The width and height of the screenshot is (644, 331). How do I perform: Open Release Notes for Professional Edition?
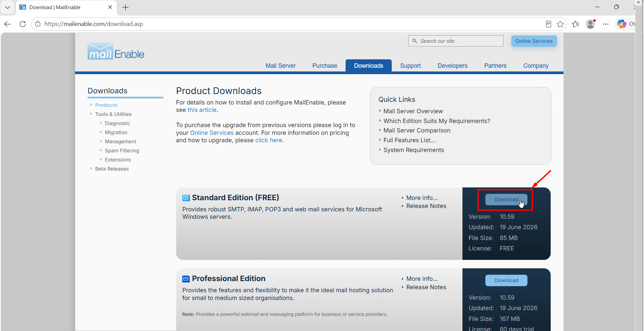pyautogui.click(x=426, y=287)
